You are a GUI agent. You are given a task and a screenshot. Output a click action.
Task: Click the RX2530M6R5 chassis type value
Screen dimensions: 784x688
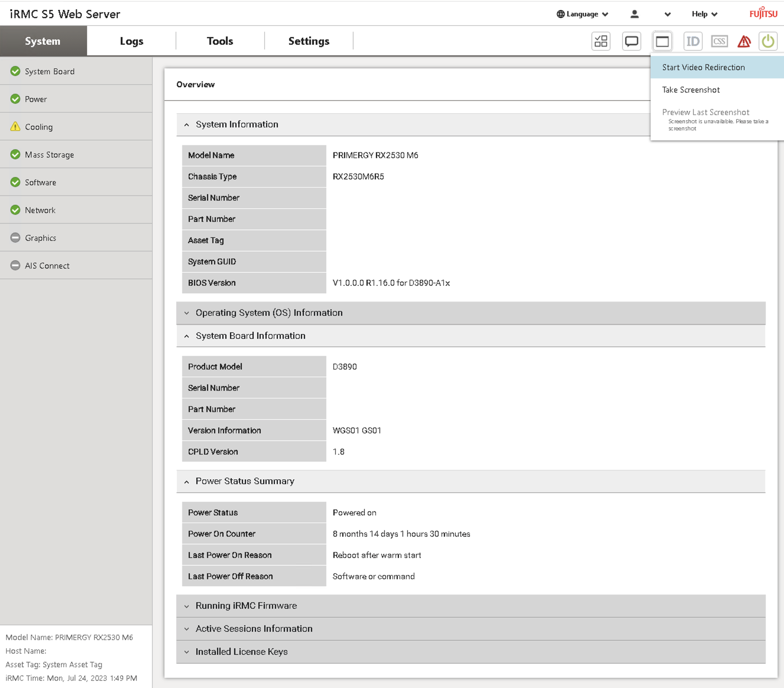[x=358, y=176]
